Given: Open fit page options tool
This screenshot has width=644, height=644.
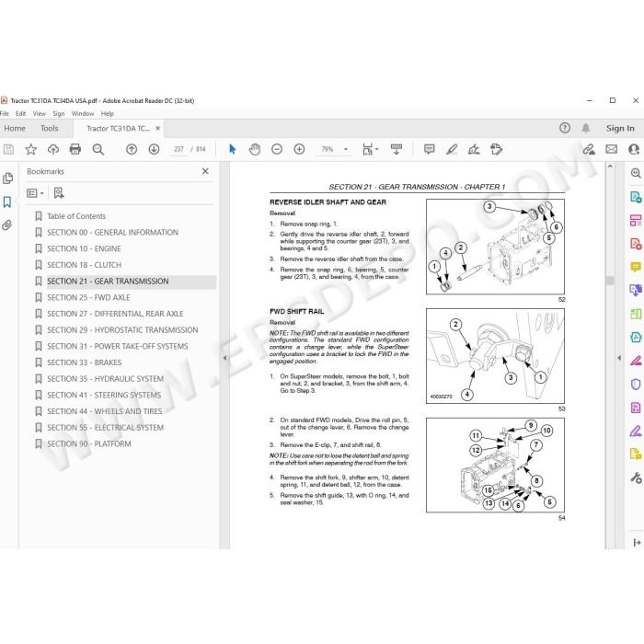Looking at the screenshot, I should click(x=370, y=149).
